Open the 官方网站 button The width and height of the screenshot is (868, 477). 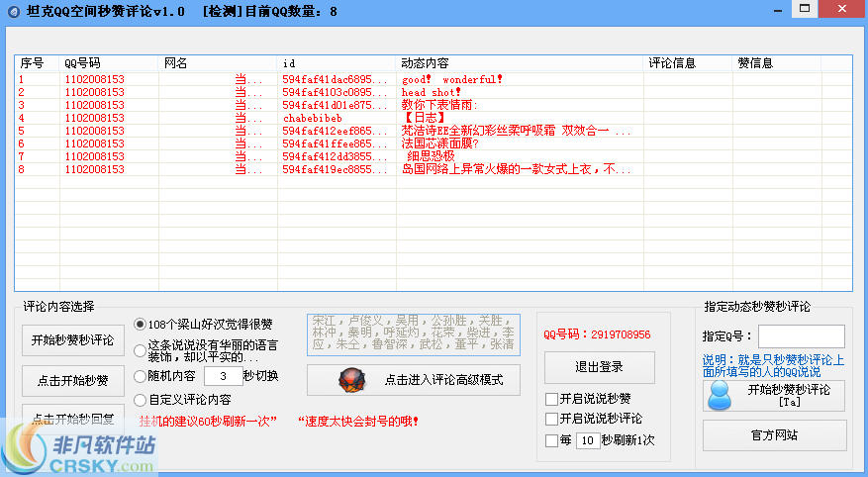(x=774, y=435)
